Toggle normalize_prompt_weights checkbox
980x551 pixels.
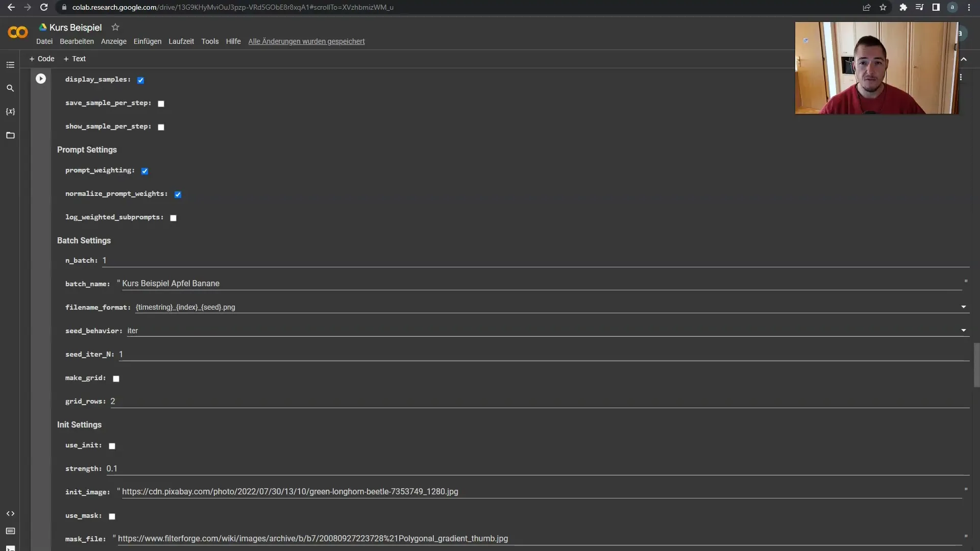coord(178,194)
